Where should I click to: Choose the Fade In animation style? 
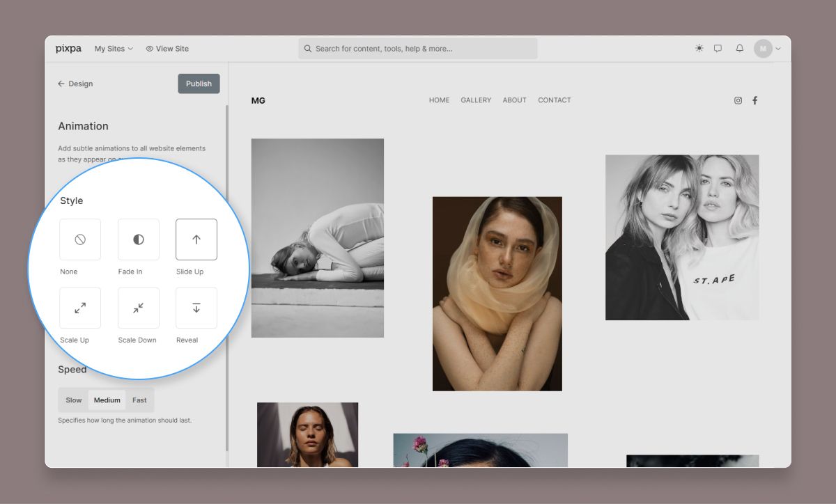coord(139,239)
